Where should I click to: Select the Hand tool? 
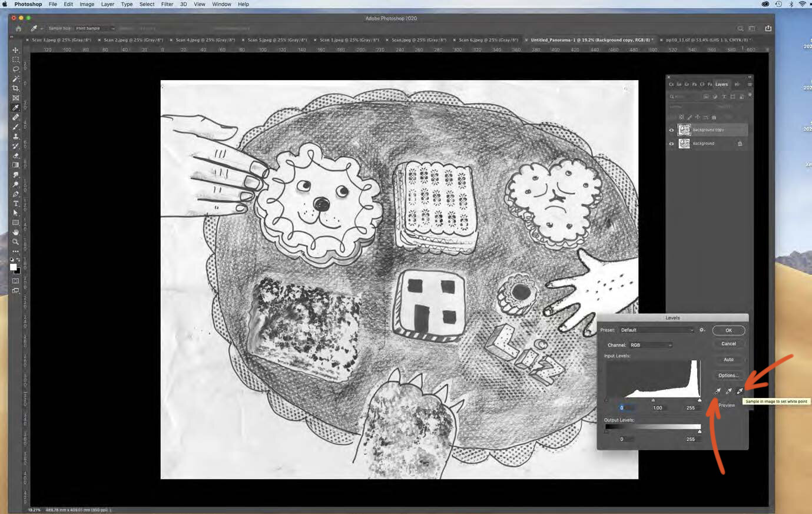(x=16, y=232)
